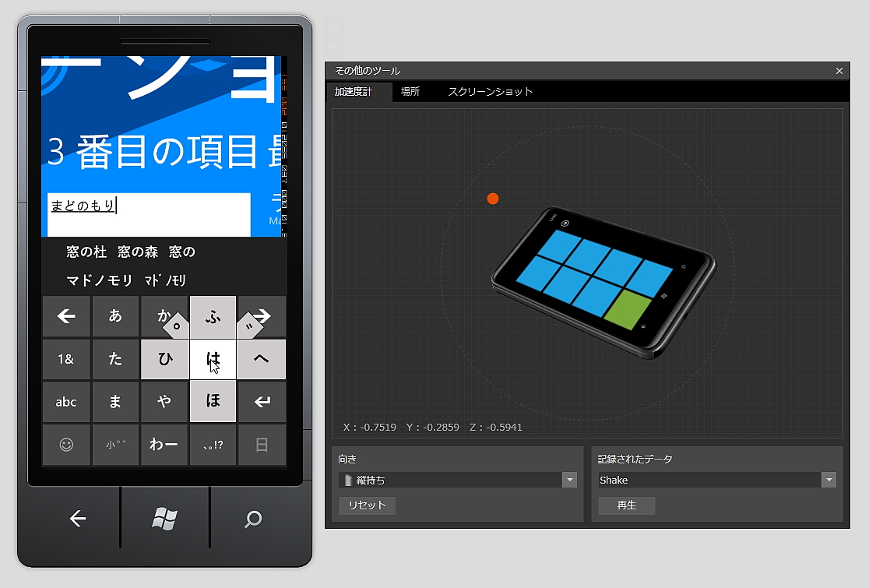The image size is (869, 588).
Task: Click the orange accelerometer control dot
Action: (x=492, y=199)
